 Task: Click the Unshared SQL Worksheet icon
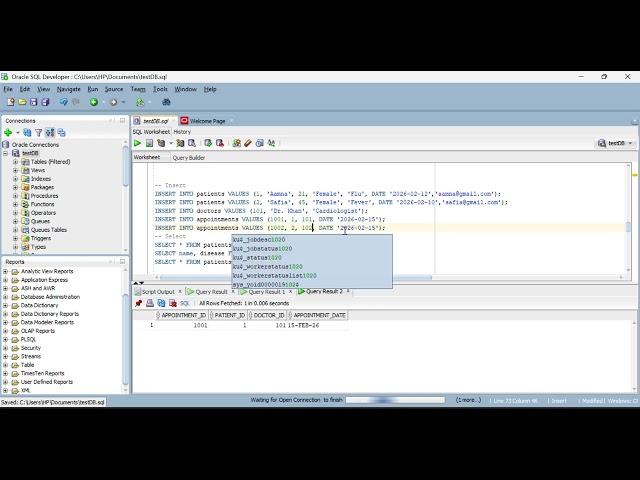click(236, 143)
